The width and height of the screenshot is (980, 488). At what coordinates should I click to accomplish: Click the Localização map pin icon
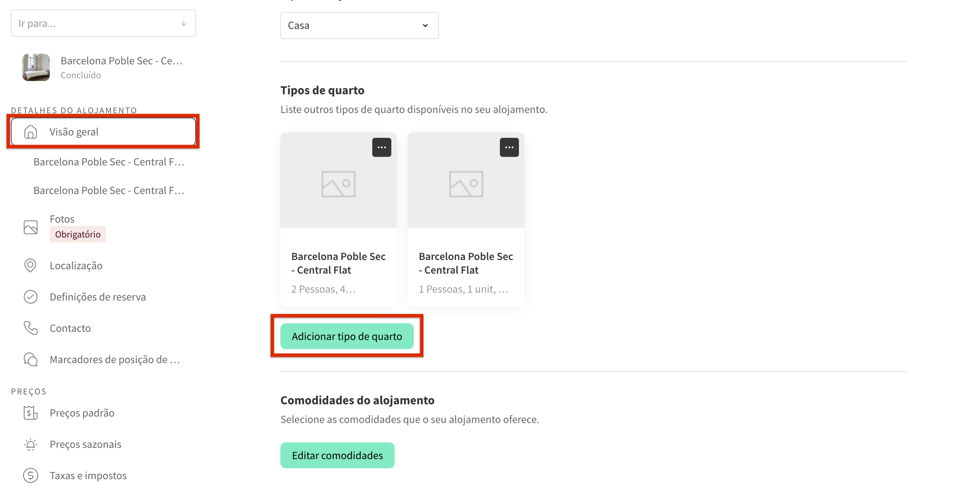(x=30, y=265)
